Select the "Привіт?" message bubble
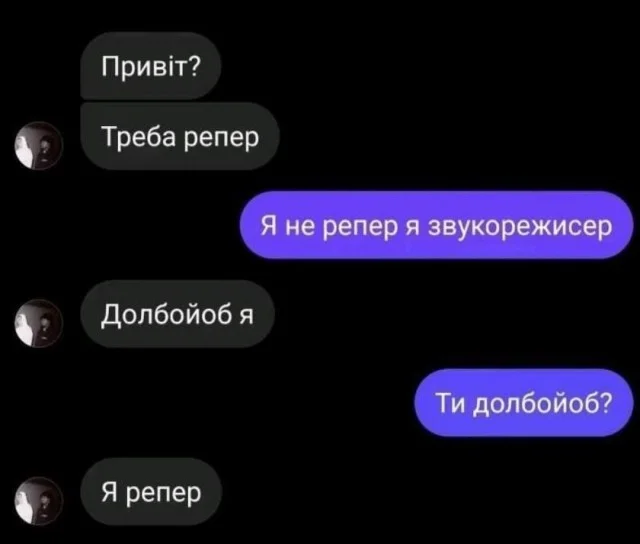This screenshot has height=544, width=640. pyautogui.click(x=151, y=66)
